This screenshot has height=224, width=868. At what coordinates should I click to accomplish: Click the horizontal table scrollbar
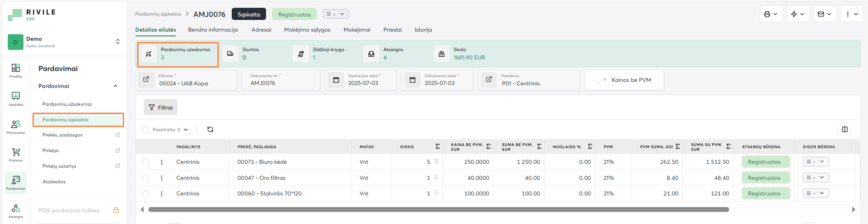click(x=438, y=210)
